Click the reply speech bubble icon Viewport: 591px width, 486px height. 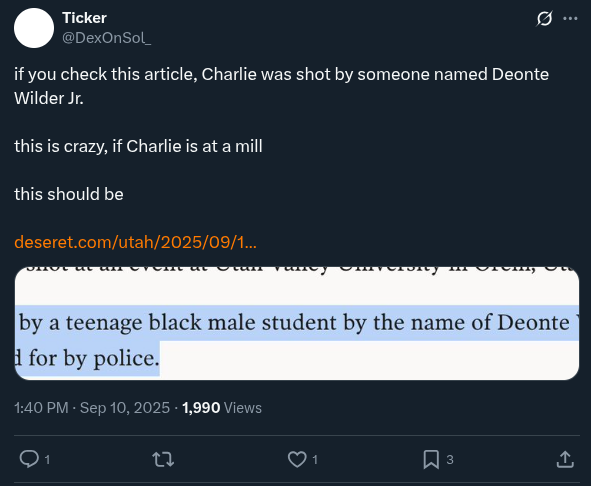click(29, 459)
